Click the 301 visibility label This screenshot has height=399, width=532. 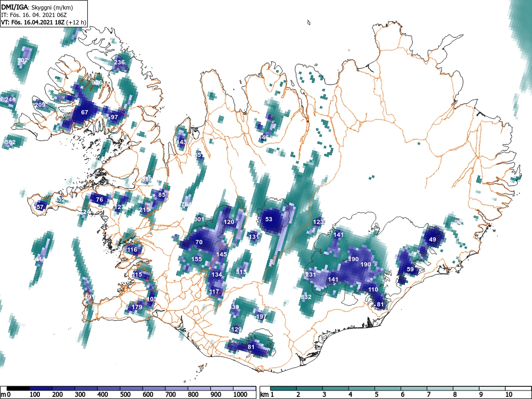tap(199, 220)
